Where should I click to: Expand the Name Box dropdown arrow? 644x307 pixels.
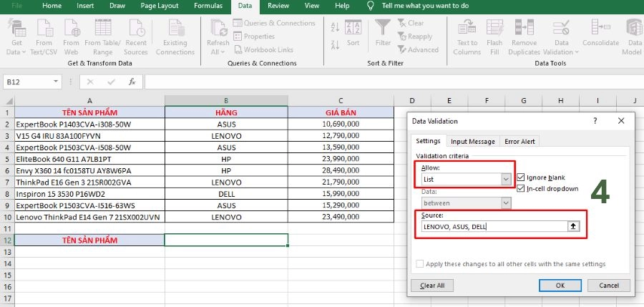tap(56, 82)
